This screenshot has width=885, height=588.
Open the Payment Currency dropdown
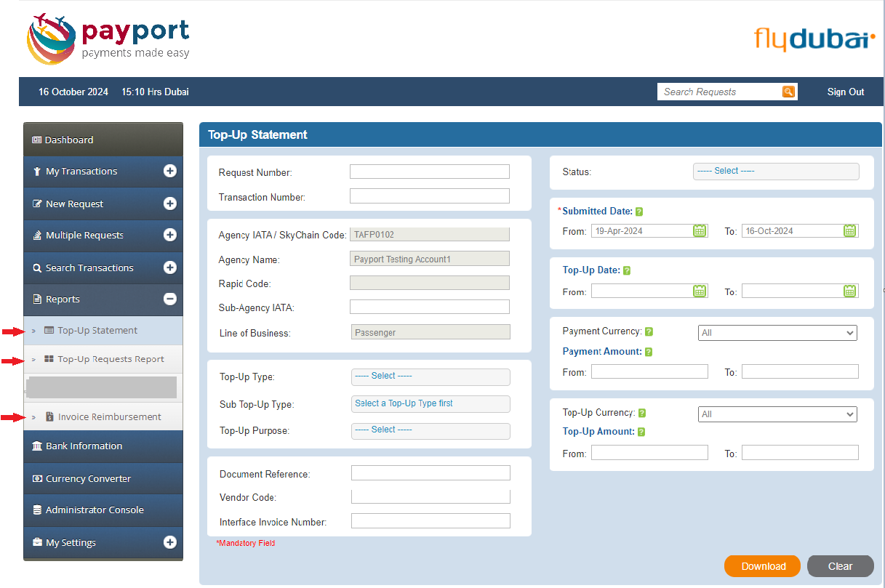[x=777, y=333]
